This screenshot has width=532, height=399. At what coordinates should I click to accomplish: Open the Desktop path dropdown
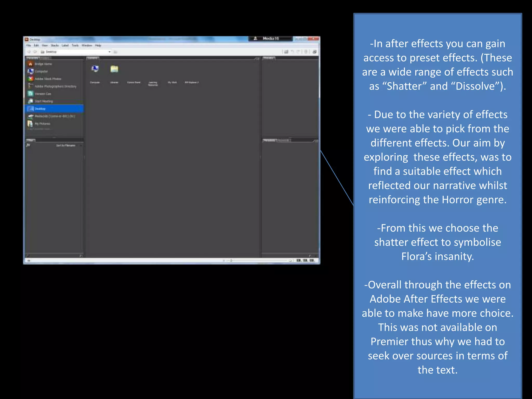click(109, 52)
